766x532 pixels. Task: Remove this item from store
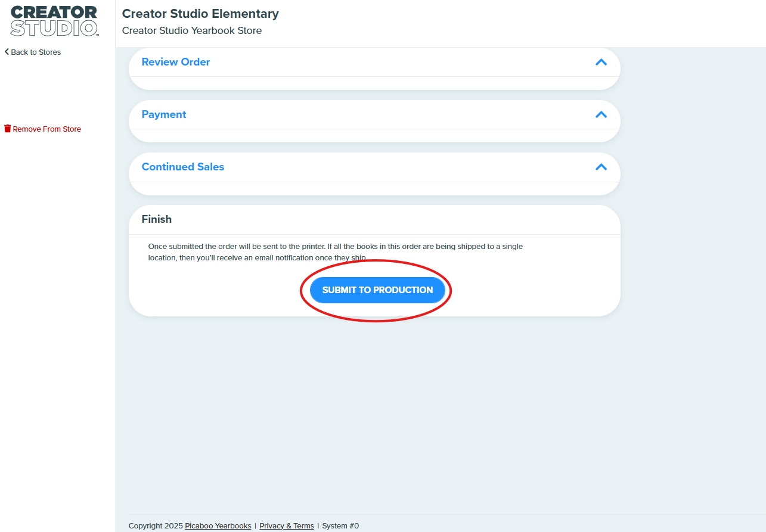click(46, 129)
